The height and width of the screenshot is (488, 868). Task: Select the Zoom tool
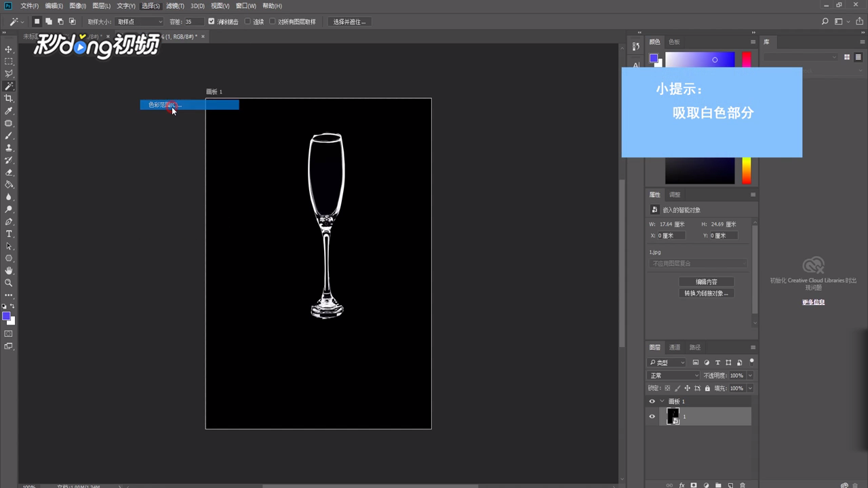[9, 283]
